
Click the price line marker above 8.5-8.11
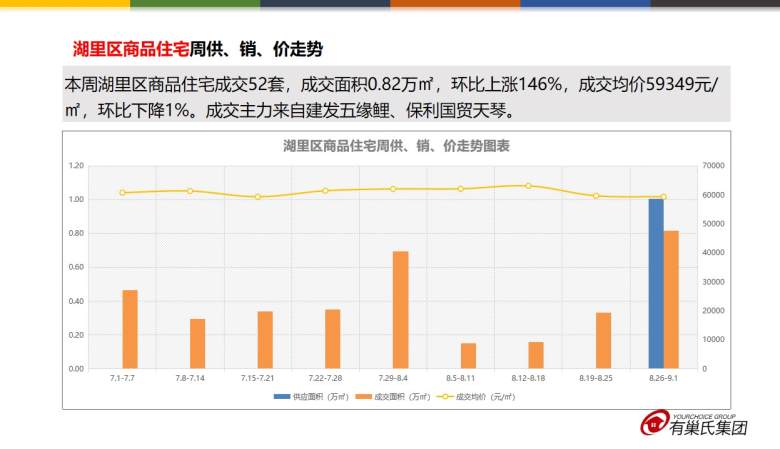[461, 189]
